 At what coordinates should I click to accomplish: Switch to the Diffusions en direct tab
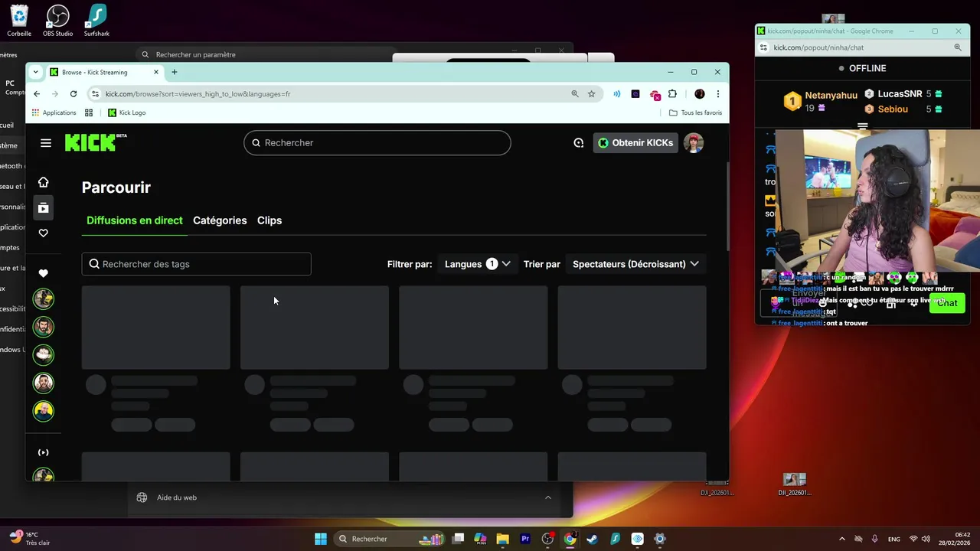135,220
